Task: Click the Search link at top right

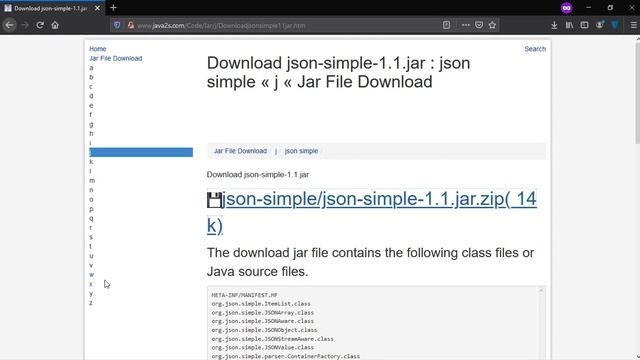Action: click(535, 49)
